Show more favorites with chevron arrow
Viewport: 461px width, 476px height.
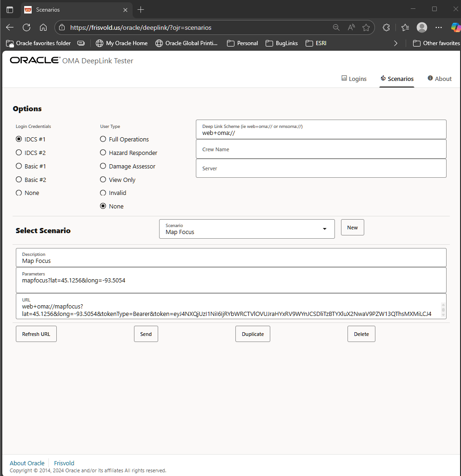click(395, 43)
